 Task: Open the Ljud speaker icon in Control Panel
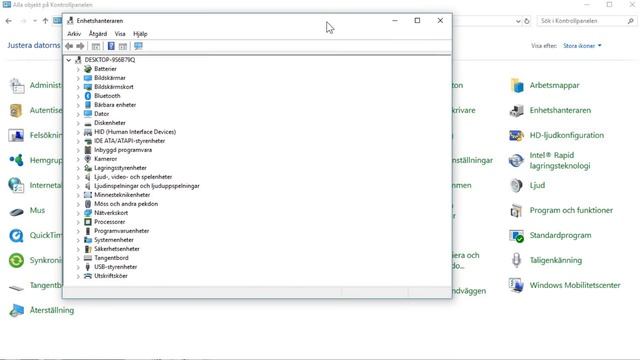coord(517,185)
